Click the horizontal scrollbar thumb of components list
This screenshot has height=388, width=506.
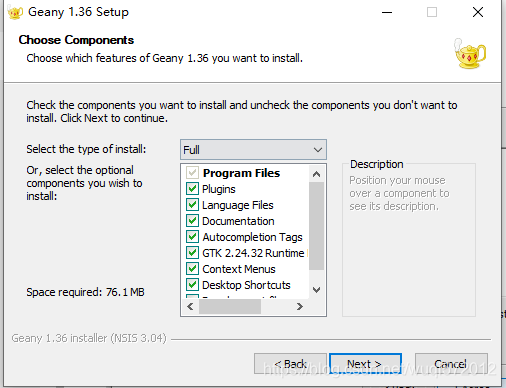tap(230, 306)
